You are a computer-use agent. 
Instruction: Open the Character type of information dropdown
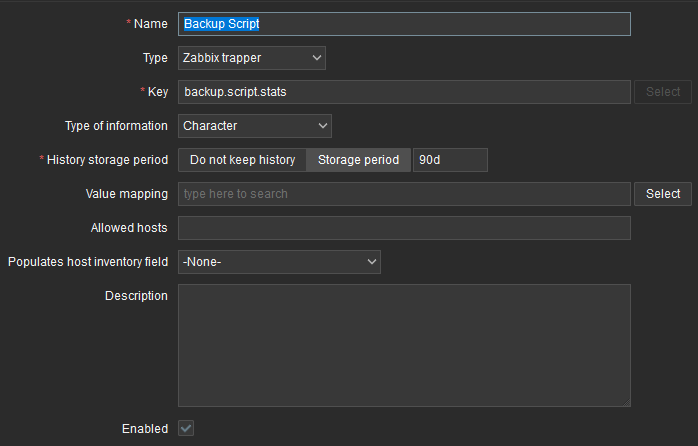255,126
